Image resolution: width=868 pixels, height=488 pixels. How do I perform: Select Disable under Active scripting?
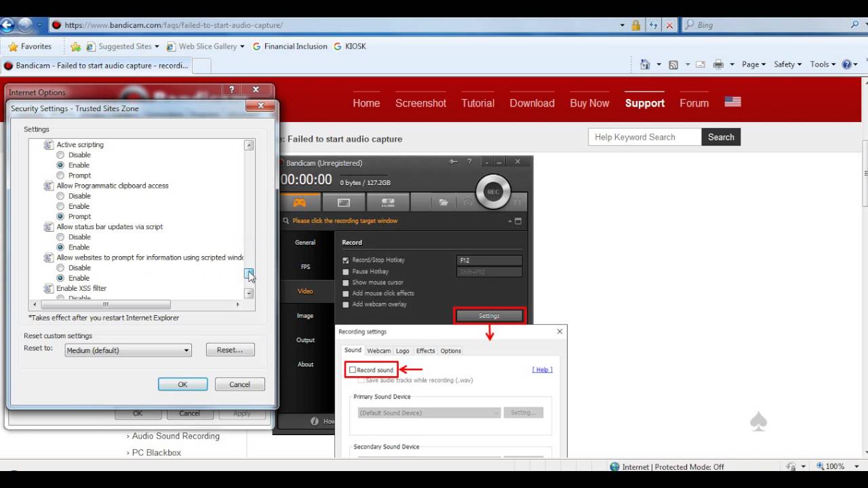point(60,155)
